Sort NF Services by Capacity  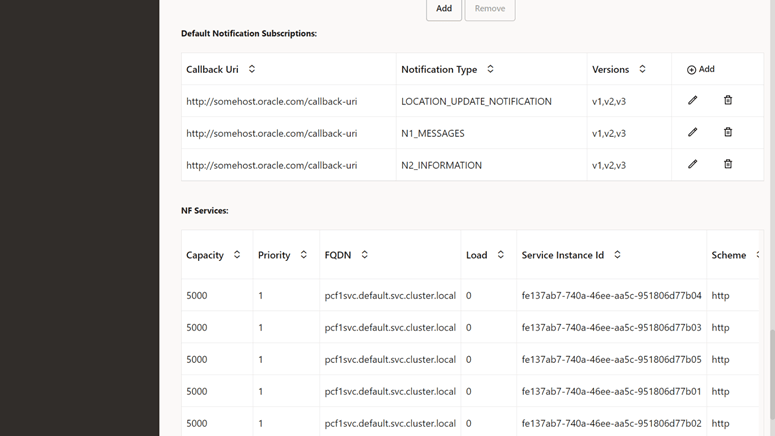tap(237, 255)
